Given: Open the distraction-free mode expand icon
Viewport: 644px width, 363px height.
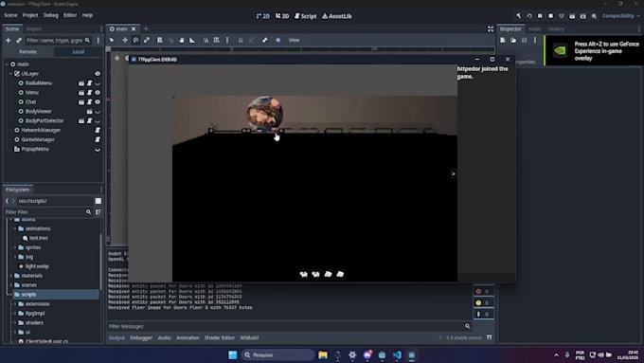Looking at the screenshot, I should [491, 28].
